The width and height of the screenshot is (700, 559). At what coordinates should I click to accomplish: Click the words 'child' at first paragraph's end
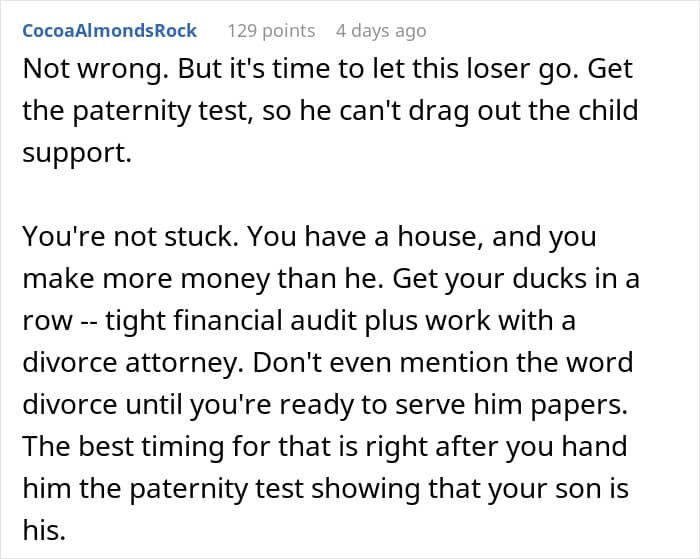599,109
